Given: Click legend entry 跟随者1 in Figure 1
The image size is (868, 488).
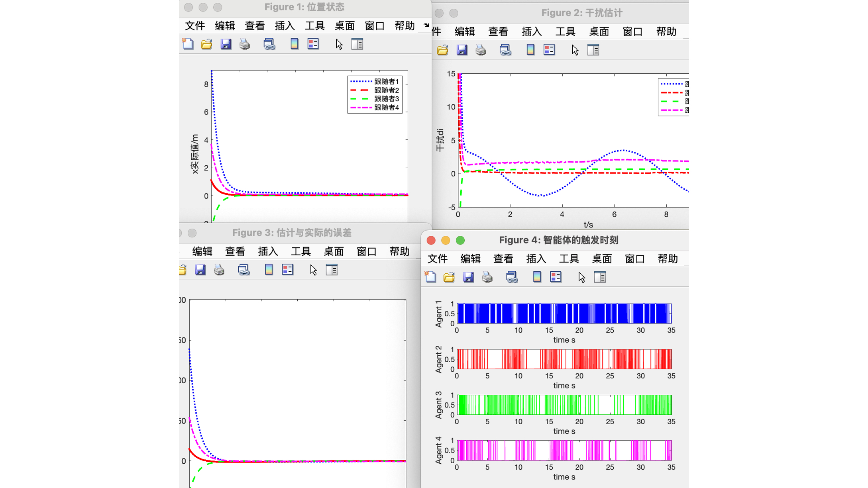Looking at the screenshot, I should pos(375,82).
